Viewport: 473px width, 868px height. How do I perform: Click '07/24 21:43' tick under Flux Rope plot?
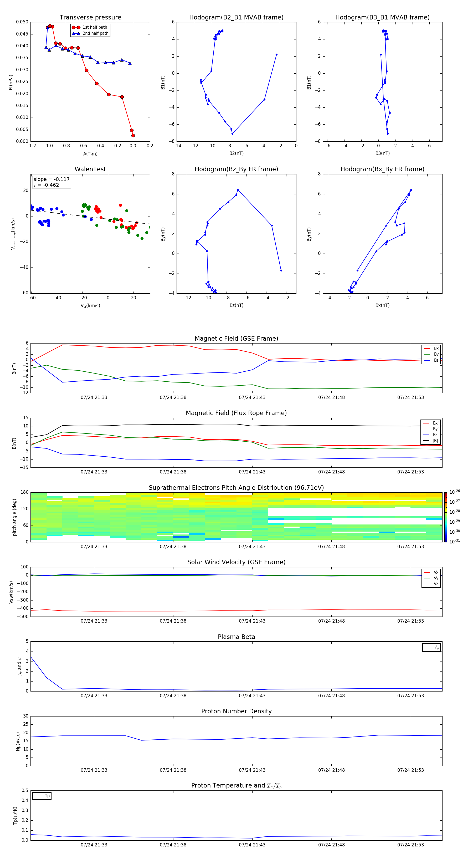tap(252, 472)
